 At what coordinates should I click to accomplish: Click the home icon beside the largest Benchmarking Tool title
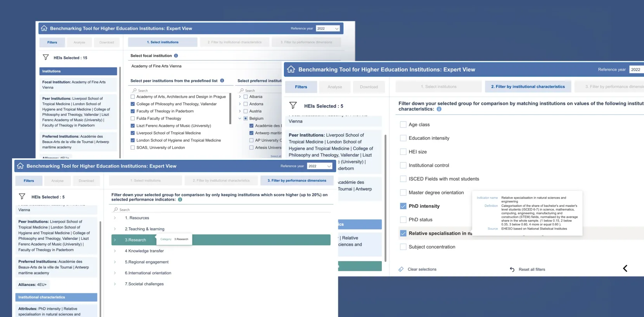pyautogui.click(x=291, y=69)
